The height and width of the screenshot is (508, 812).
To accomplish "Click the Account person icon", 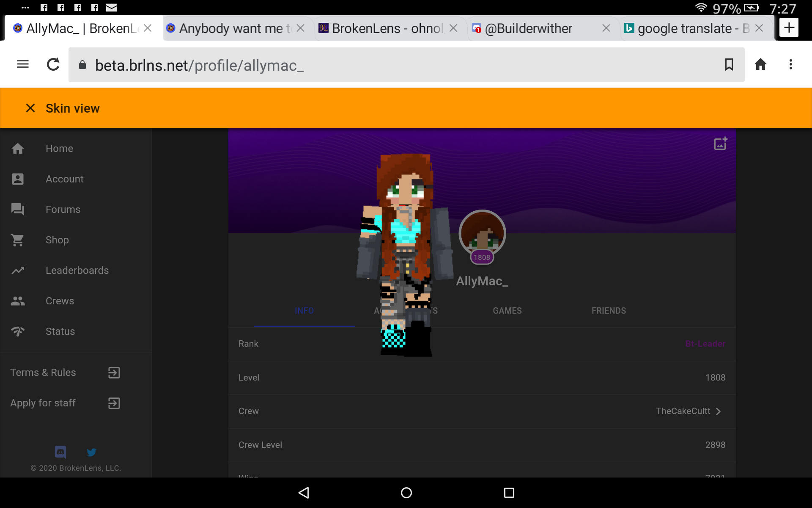I will [18, 179].
